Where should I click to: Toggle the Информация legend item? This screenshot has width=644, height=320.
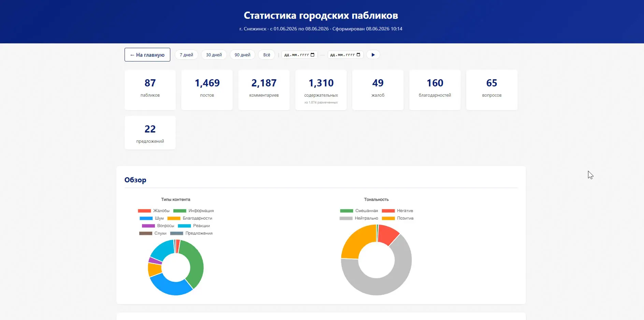[x=194, y=211]
